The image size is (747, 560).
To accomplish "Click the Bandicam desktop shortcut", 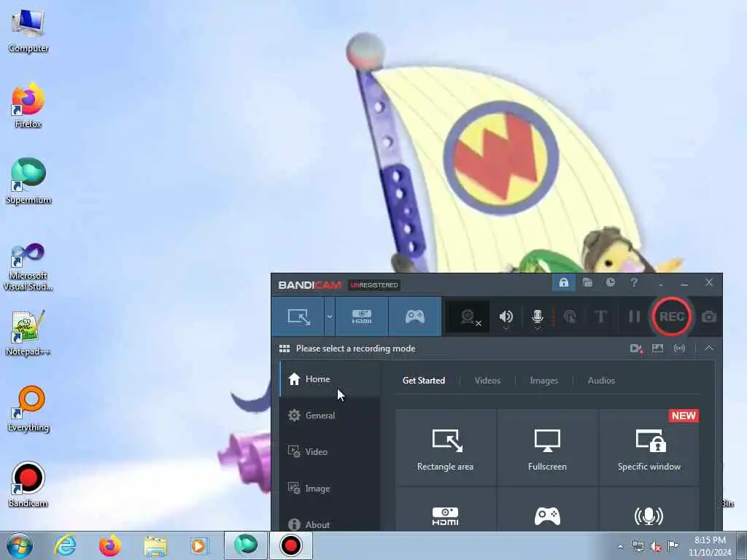I will click(x=28, y=485).
